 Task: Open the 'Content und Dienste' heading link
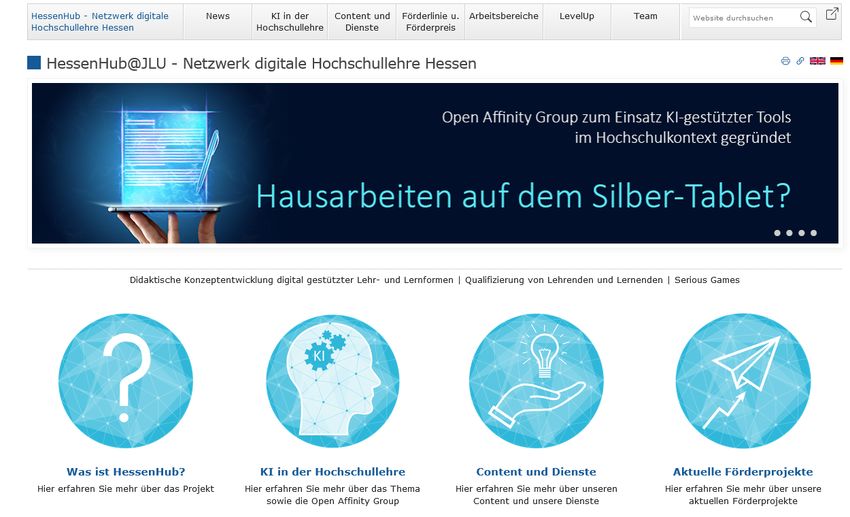[536, 471]
